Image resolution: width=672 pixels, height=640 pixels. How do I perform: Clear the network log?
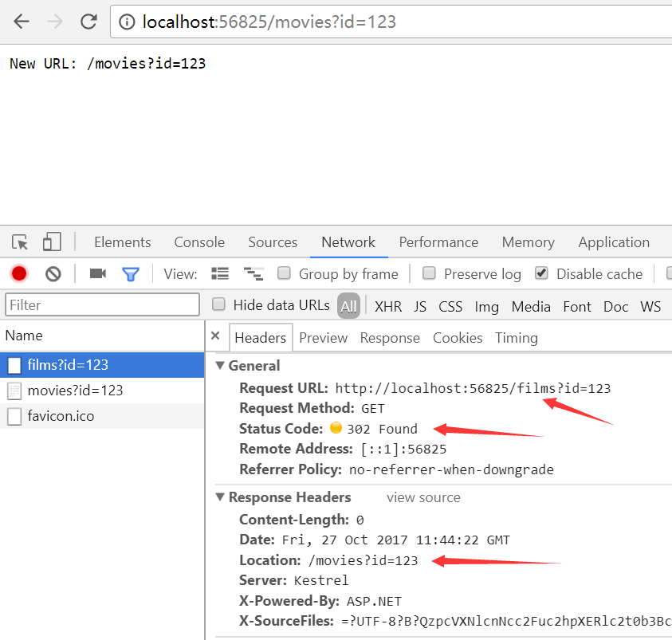point(53,274)
